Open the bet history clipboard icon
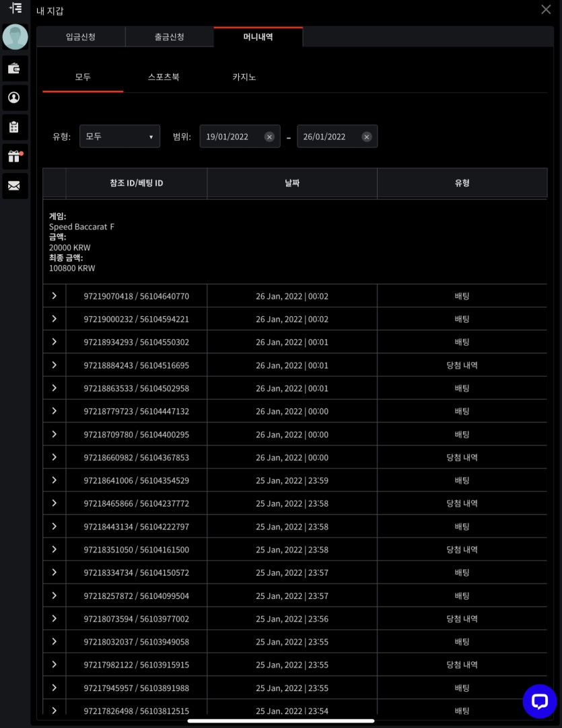 point(14,127)
